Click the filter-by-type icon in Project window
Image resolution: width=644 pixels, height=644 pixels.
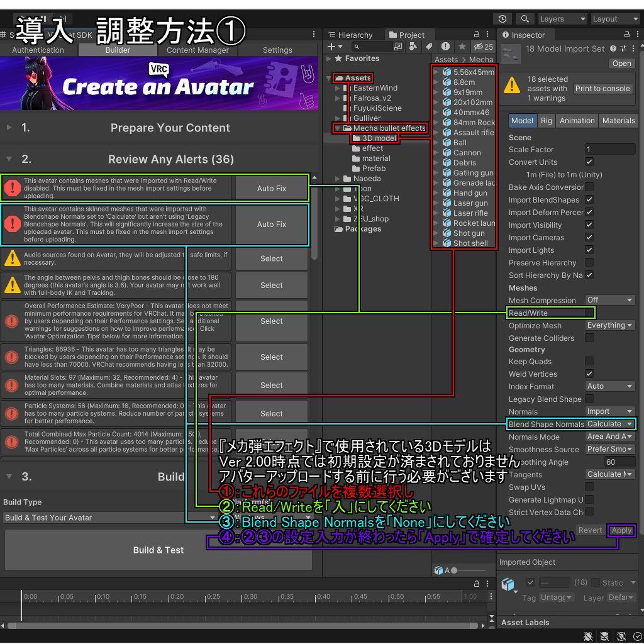pyautogui.click(x=413, y=45)
